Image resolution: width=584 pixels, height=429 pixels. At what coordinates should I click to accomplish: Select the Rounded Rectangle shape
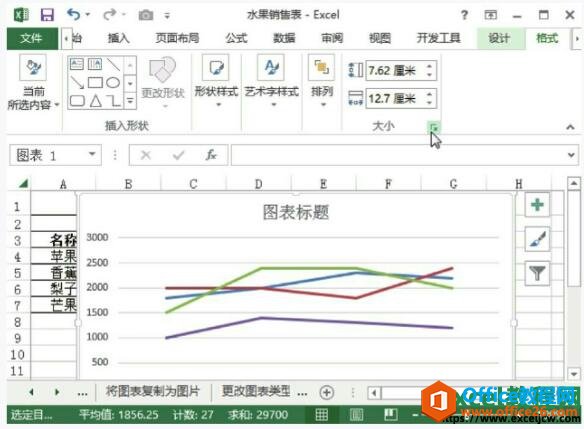77,101
